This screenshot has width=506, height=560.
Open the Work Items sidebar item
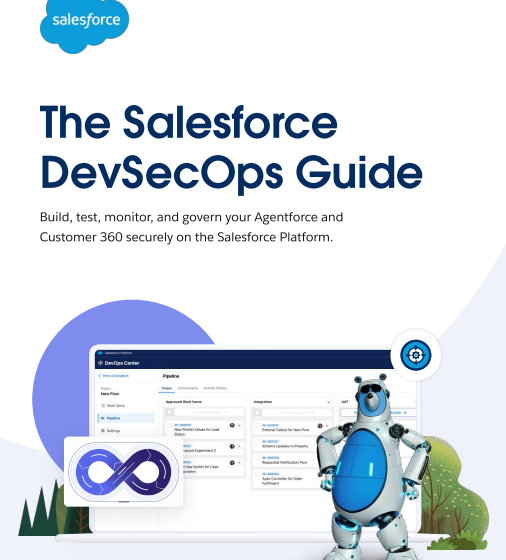(113, 406)
